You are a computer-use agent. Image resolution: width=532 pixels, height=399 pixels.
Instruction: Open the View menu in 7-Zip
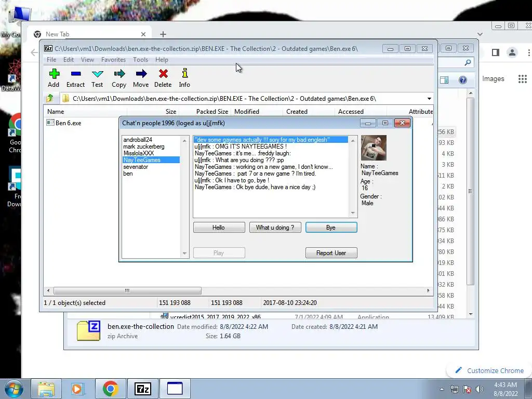[x=87, y=60]
